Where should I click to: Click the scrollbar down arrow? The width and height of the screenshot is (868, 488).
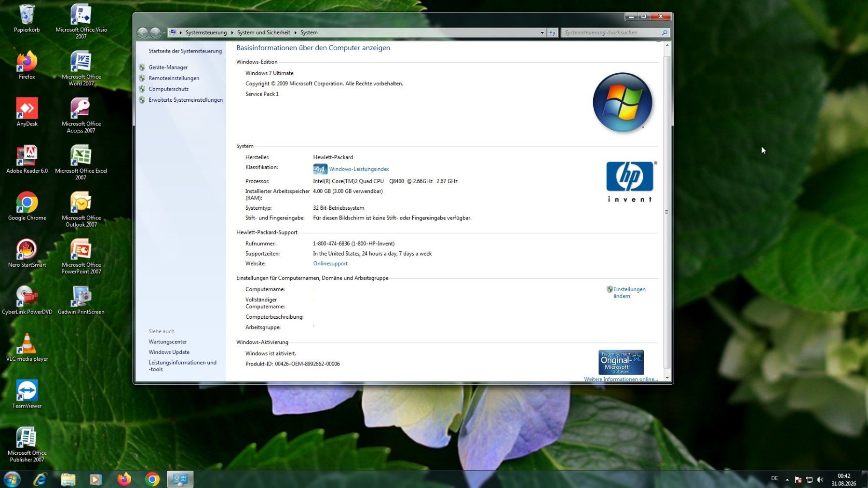click(x=667, y=378)
